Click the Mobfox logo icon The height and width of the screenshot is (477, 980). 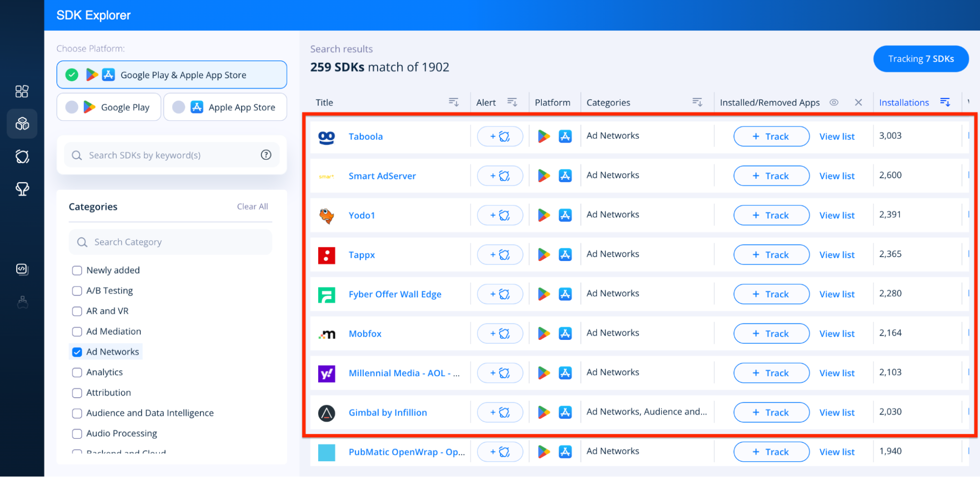click(x=327, y=334)
